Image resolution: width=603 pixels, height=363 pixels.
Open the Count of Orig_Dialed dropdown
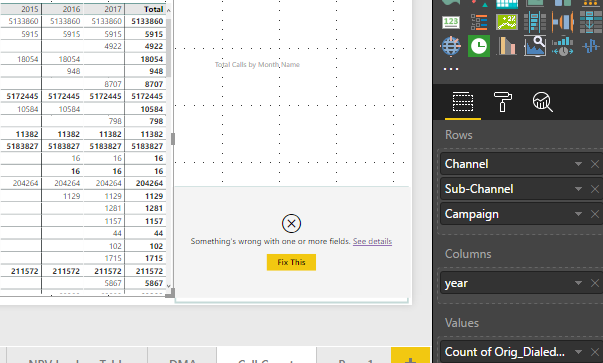click(578, 352)
